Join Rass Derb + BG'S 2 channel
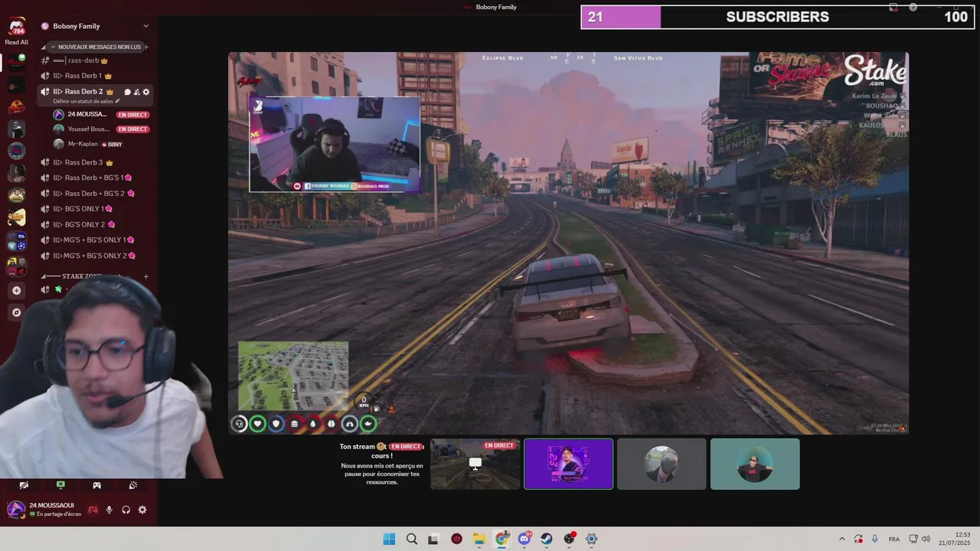Viewport: 980px width, 551px height. pyautogui.click(x=94, y=194)
